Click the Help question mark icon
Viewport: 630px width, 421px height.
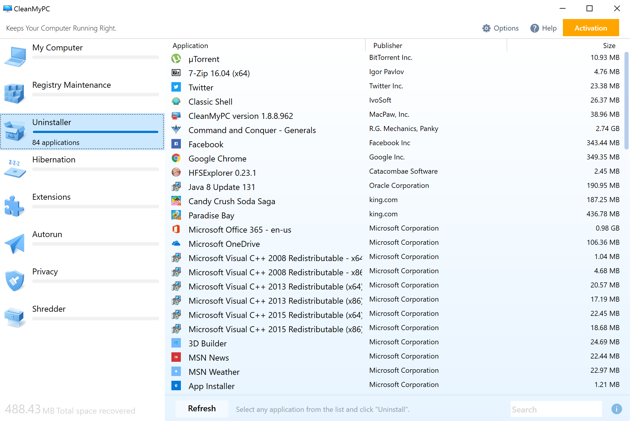(534, 28)
